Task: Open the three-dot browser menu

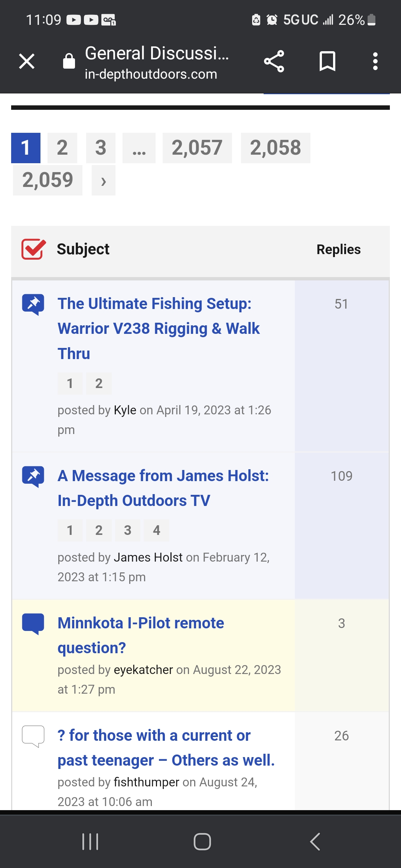Action: (x=375, y=61)
